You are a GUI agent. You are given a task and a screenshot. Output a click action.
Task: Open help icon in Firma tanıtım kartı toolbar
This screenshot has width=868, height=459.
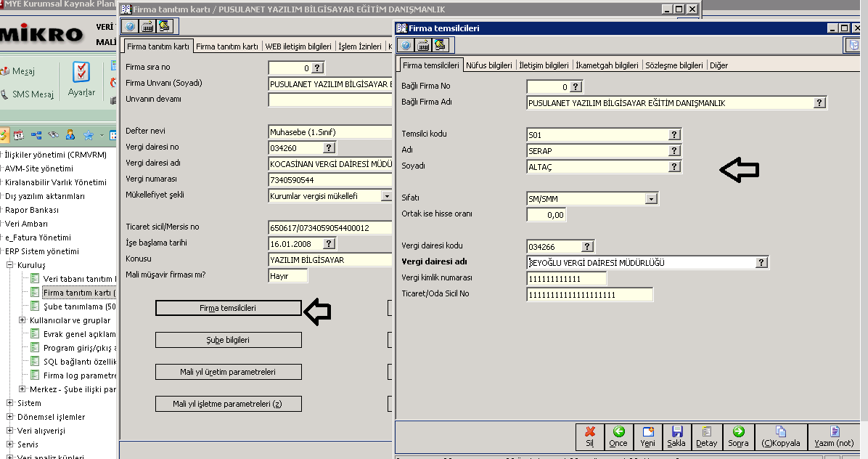coord(130,26)
